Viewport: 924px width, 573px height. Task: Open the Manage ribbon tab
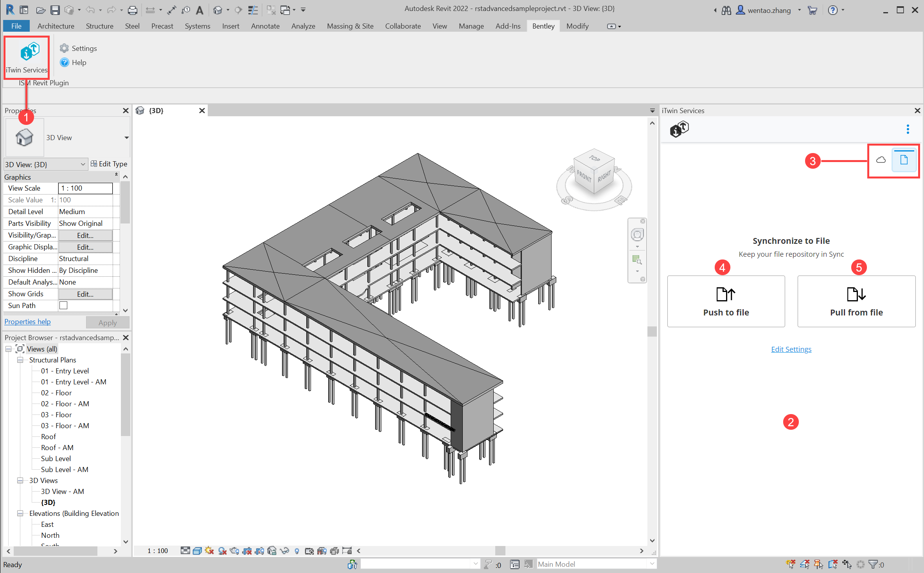[471, 26]
